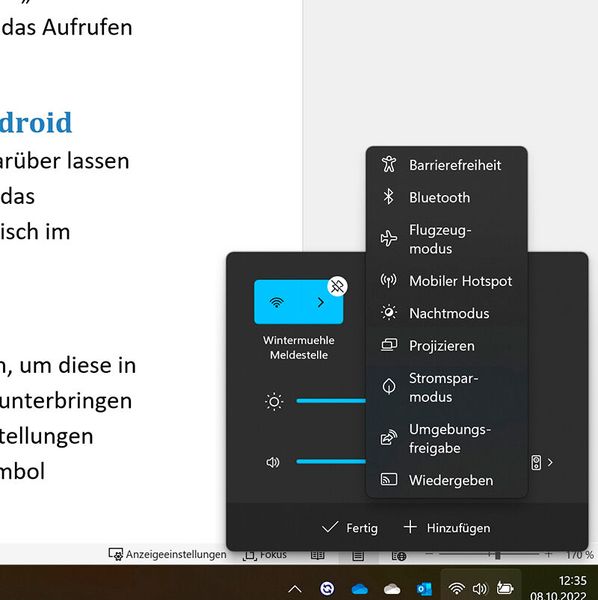The image size is (598, 600).
Task: Open Anzeigeeinstellungen in Word status bar
Action: click(x=167, y=554)
